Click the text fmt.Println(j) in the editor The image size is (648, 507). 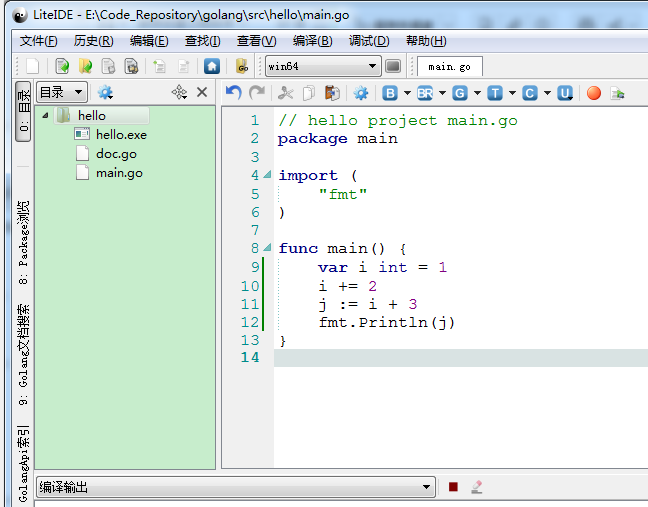[x=386, y=322]
